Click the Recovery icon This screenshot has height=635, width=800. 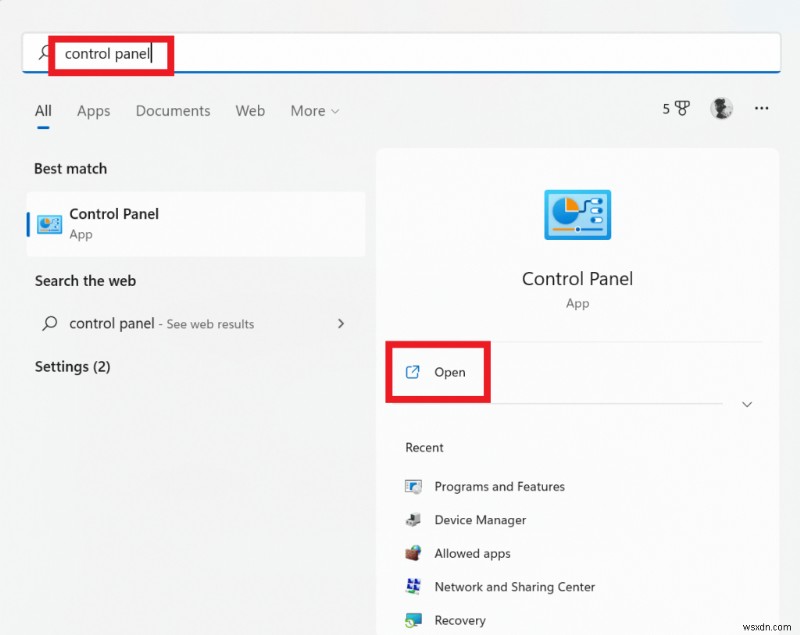(x=413, y=620)
